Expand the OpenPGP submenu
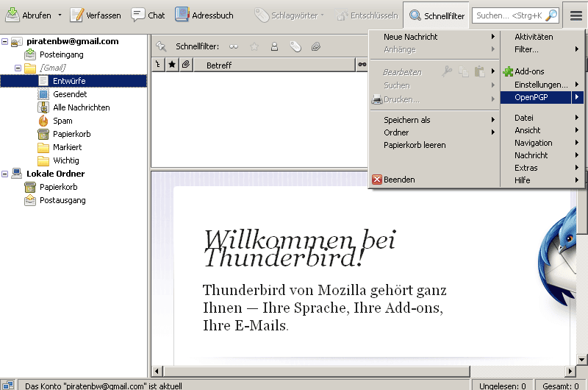 [542, 97]
